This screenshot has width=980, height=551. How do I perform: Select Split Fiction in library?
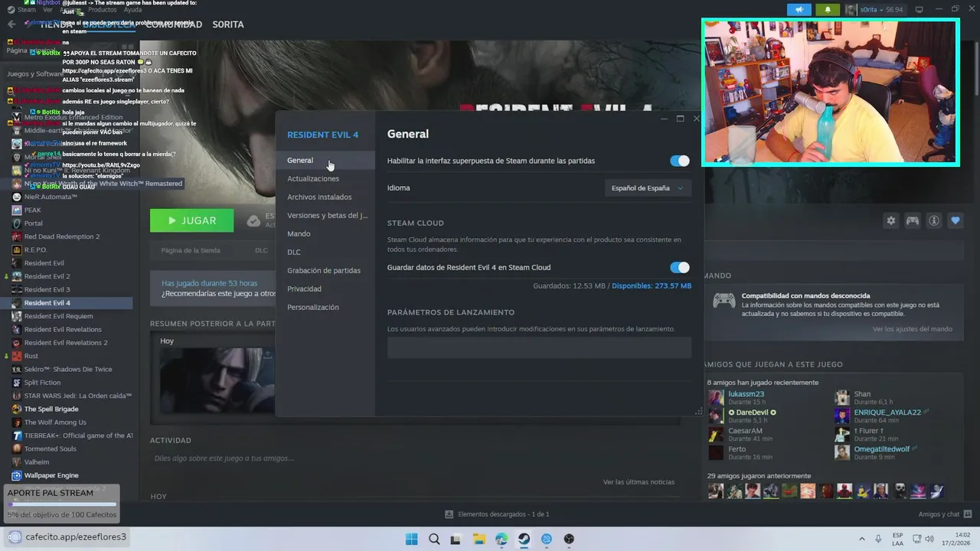point(42,383)
